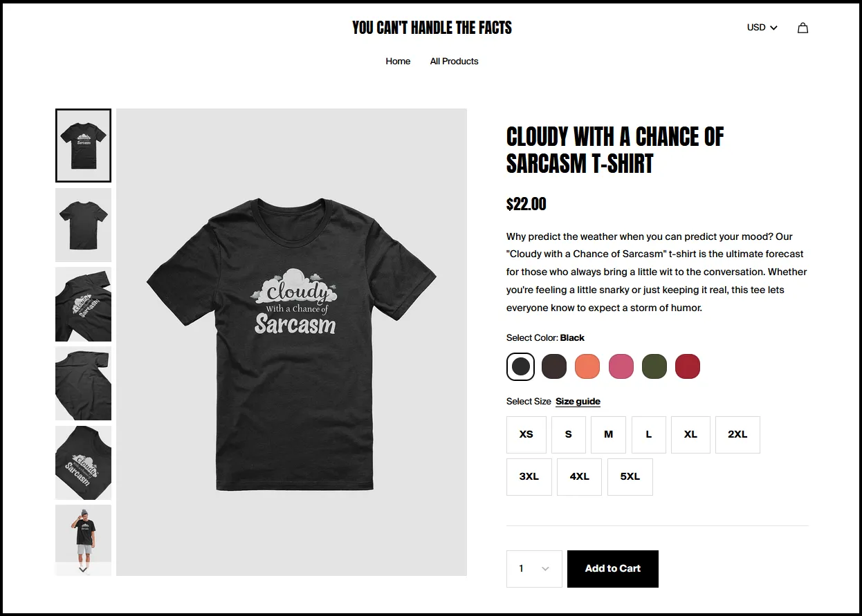Go to the Home page
Screen dimensions: 862x616
tap(398, 61)
